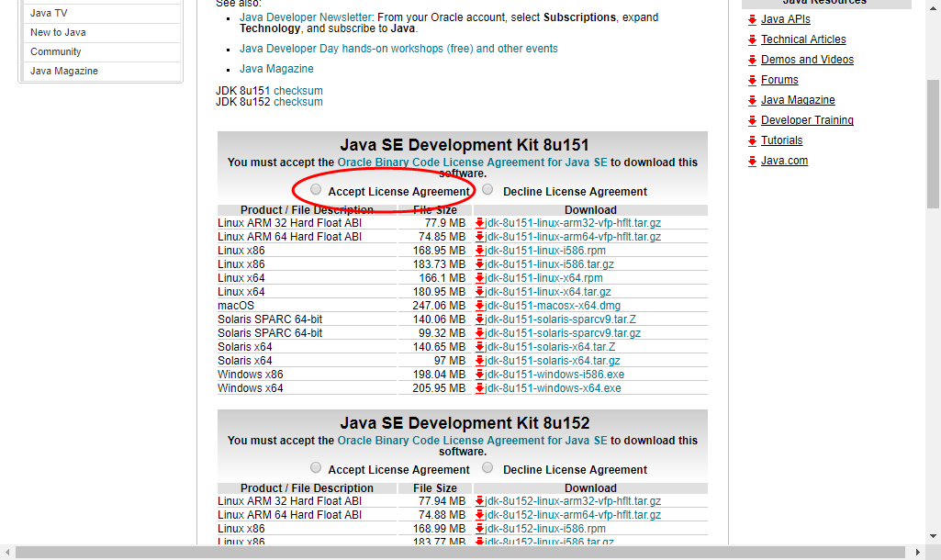
Task: Click the Java SE Development Kit 8u152 heading
Action: click(x=465, y=423)
